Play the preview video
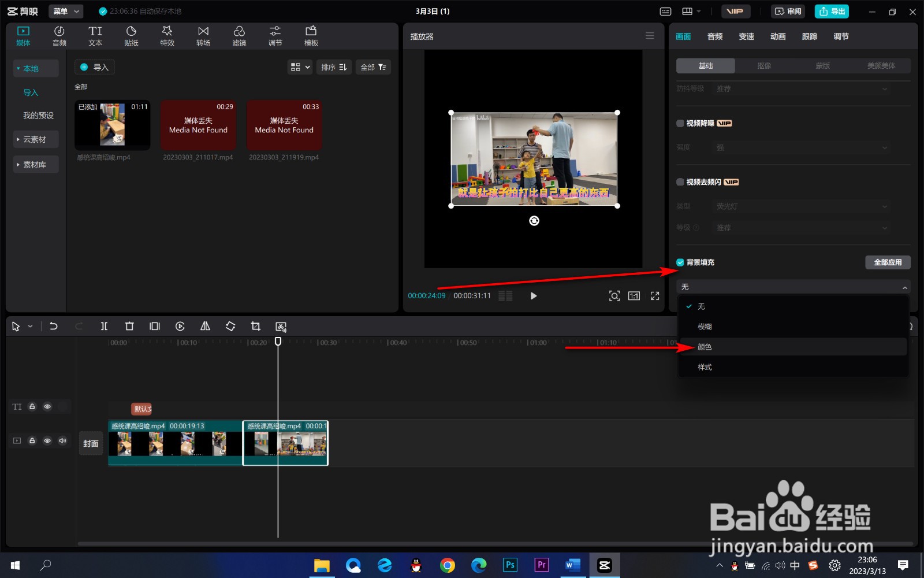The image size is (924, 578). pyautogui.click(x=534, y=296)
